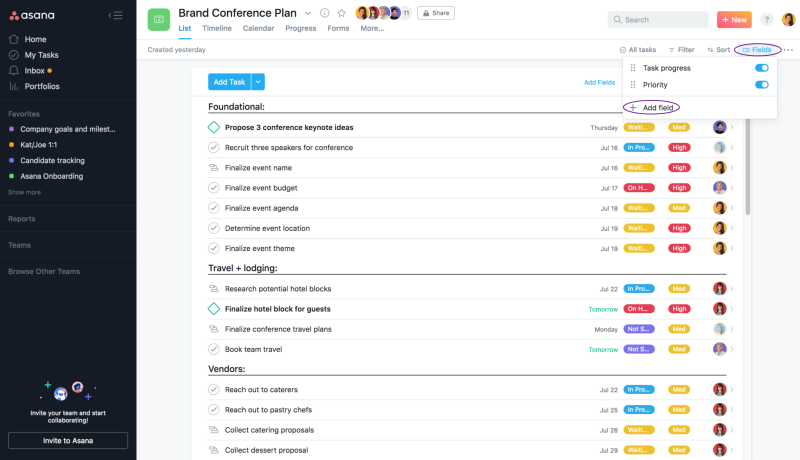This screenshot has height=460, width=800.
Task: Open details arrow for Finalize event budget
Action: (732, 188)
